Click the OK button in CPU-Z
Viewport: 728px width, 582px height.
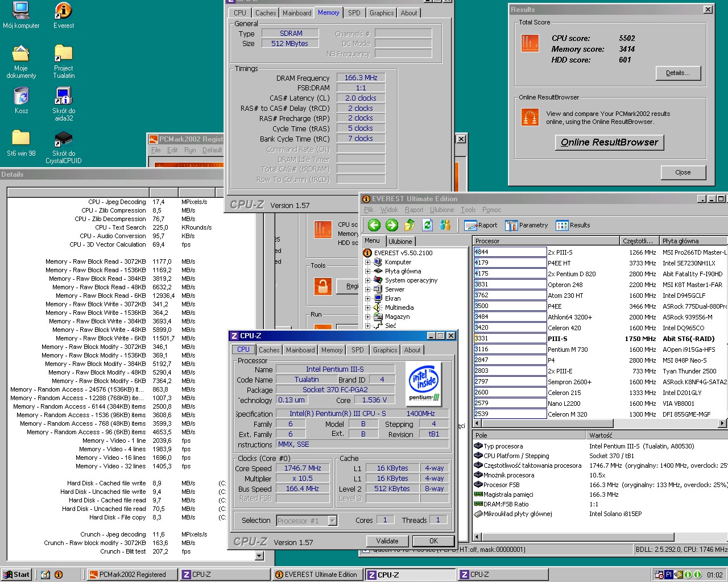pyautogui.click(x=433, y=541)
